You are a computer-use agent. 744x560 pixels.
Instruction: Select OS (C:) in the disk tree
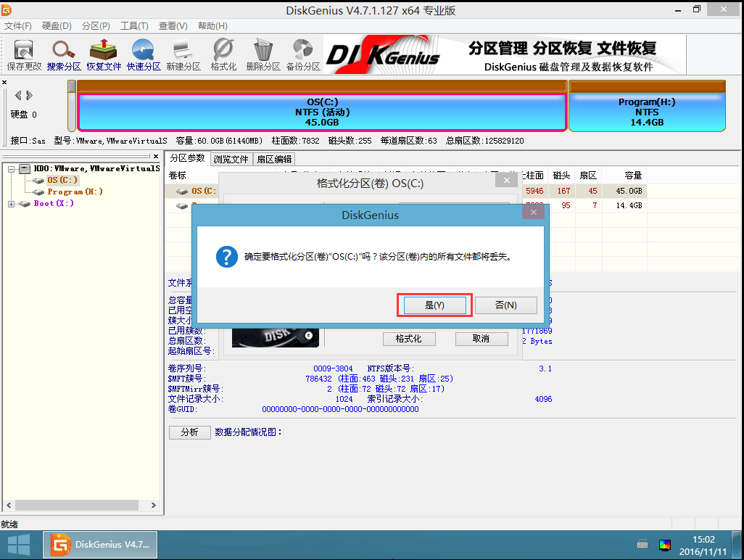62,180
